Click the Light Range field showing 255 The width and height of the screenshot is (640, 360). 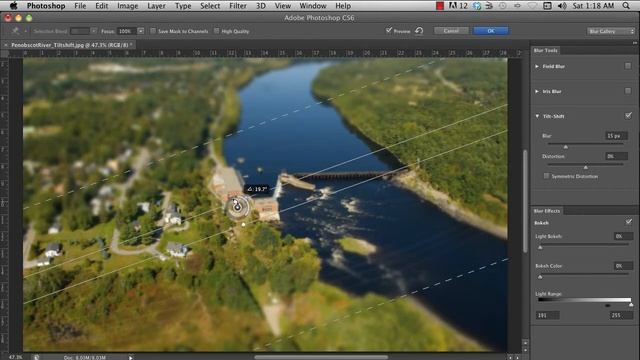pyautogui.click(x=621, y=315)
